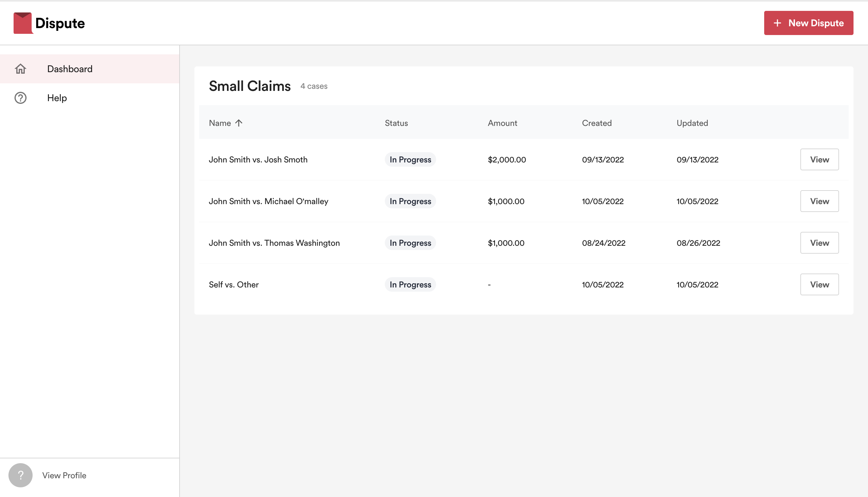Viewport: 868px width, 497px height.
Task: Create a New Dispute
Action: (x=808, y=23)
